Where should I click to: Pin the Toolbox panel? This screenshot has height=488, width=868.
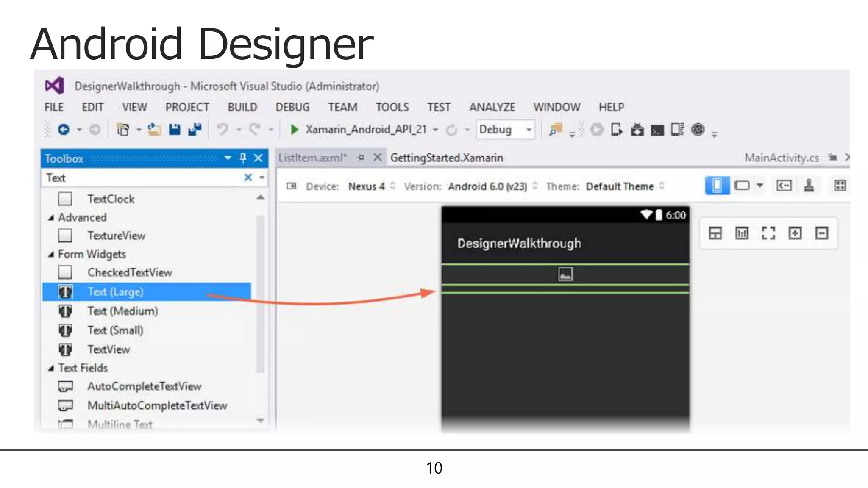pos(243,158)
